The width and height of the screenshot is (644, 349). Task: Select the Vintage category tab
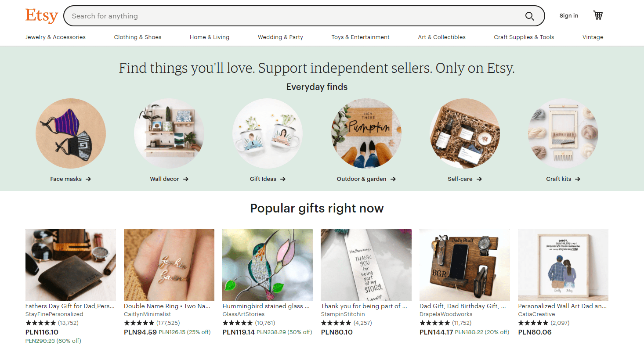593,37
